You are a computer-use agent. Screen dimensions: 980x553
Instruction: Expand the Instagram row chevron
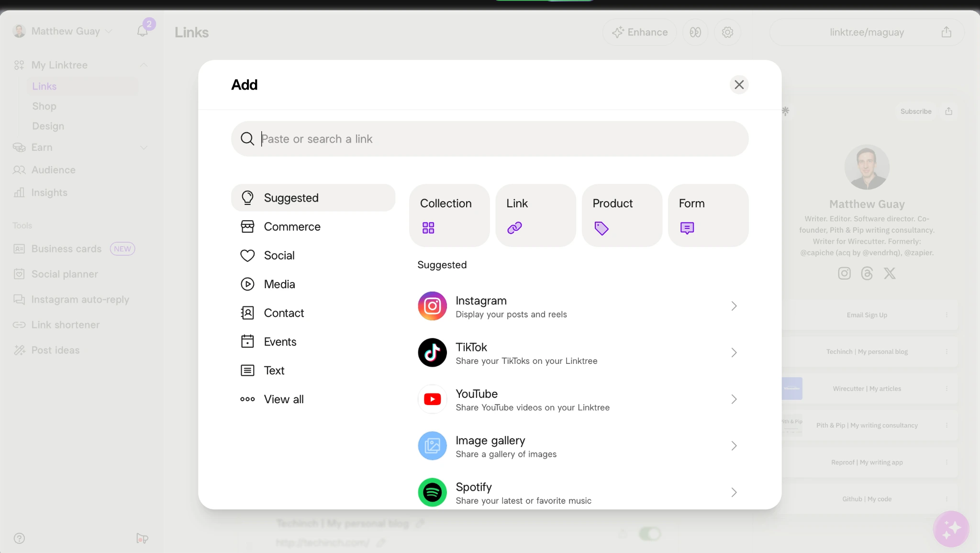coord(734,306)
